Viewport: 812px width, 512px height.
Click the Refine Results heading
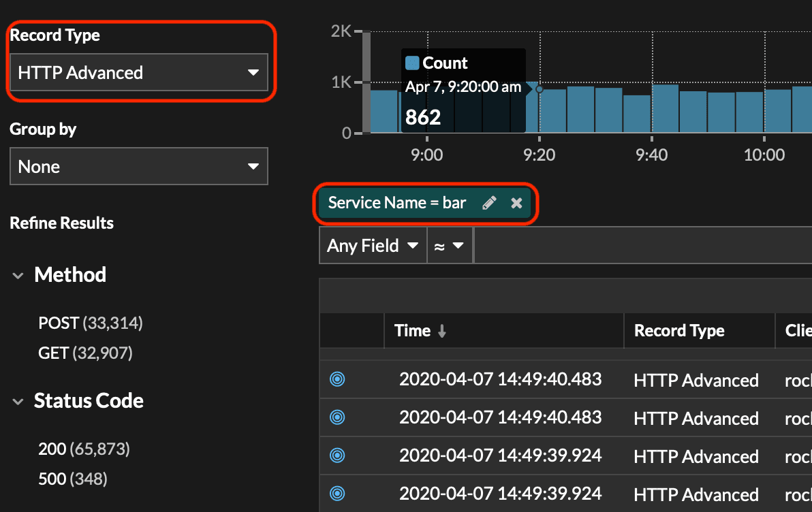coord(61,223)
